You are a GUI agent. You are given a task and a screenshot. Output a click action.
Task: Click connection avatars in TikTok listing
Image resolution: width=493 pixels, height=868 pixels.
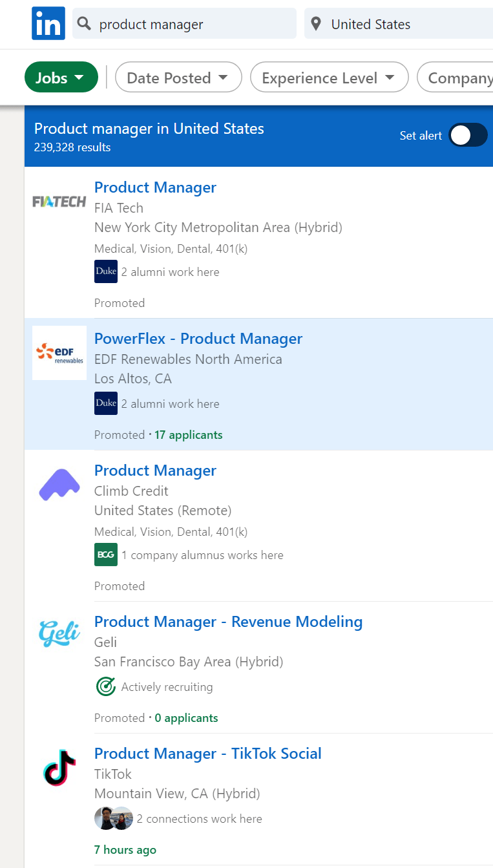coord(114,818)
